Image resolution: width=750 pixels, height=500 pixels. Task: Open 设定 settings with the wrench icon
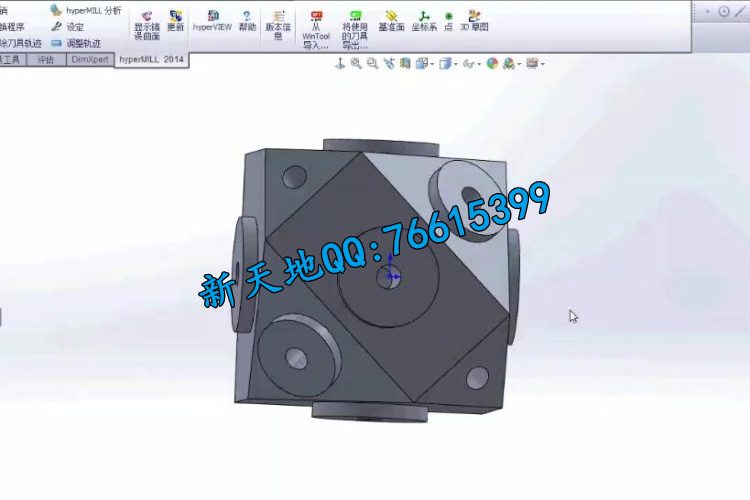point(57,27)
